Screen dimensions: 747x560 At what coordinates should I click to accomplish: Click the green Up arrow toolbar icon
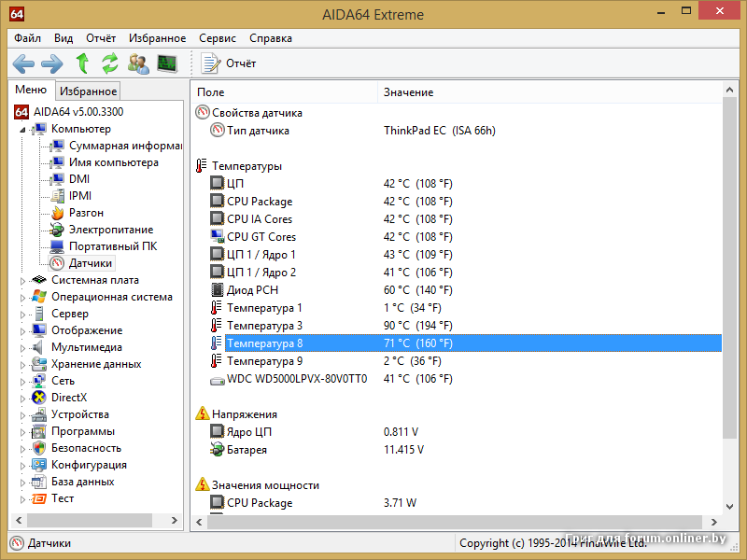[x=82, y=63]
